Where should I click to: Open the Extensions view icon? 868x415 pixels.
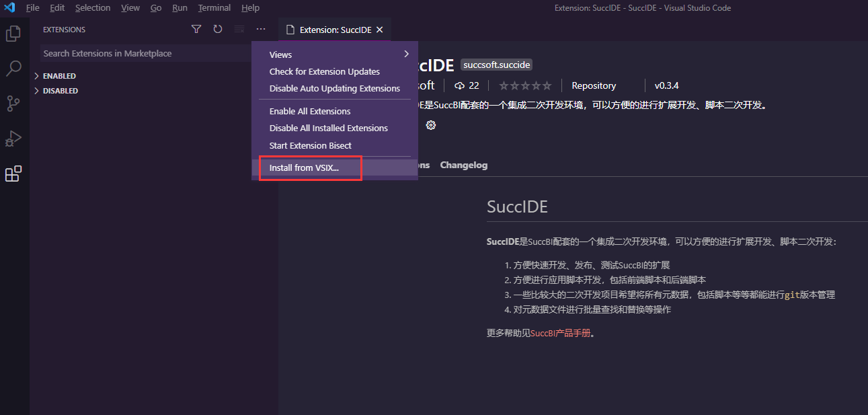13,174
